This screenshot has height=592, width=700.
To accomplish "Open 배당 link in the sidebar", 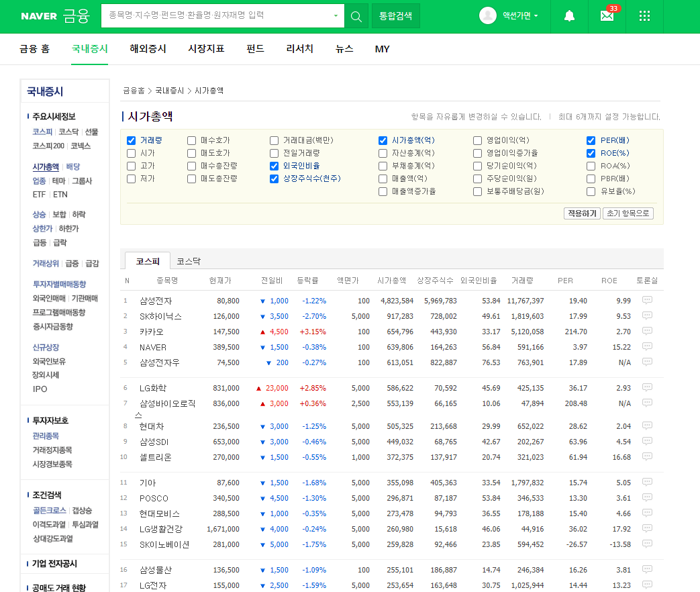I will point(72,166).
